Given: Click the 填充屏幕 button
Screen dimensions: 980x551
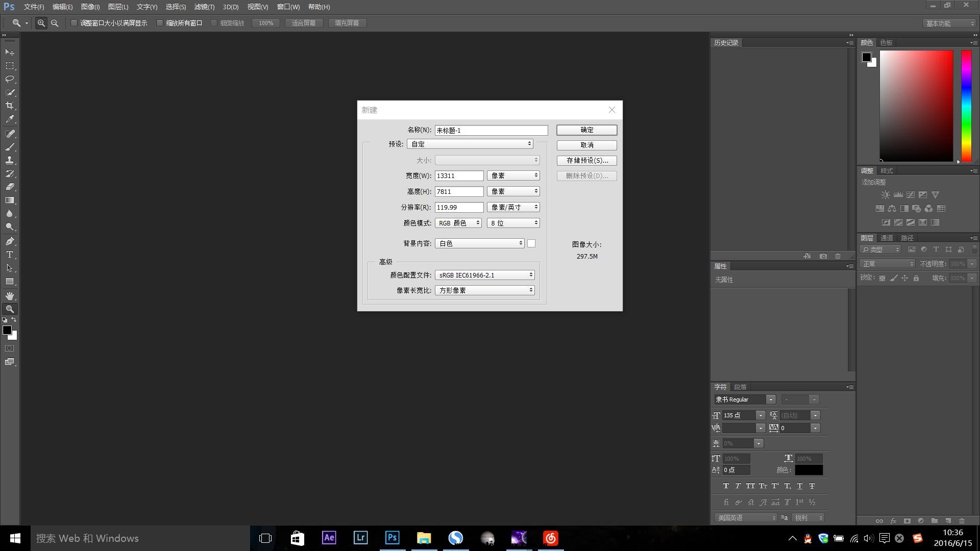Looking at the screenshot, I should click(x=347, y=23).
